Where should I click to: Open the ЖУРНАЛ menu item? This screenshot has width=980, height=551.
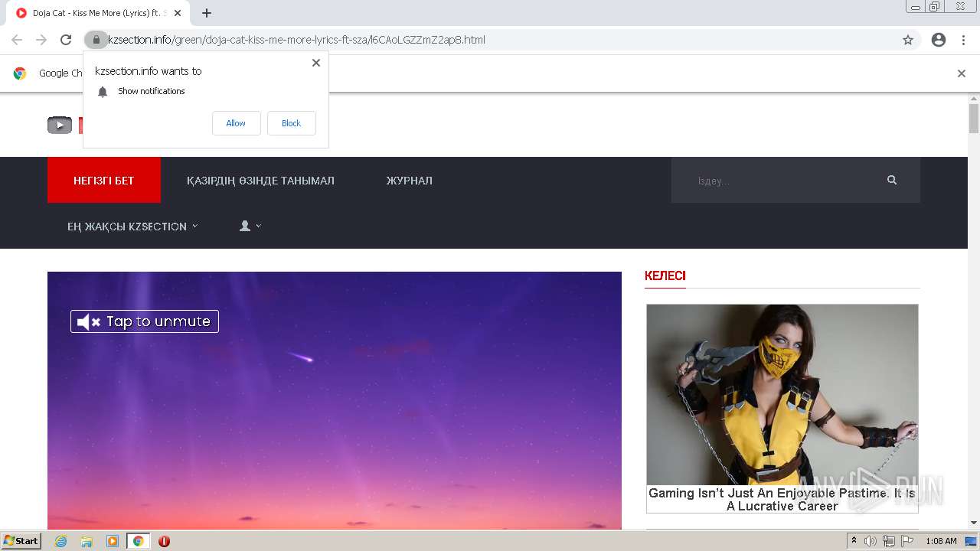(409, 181)
